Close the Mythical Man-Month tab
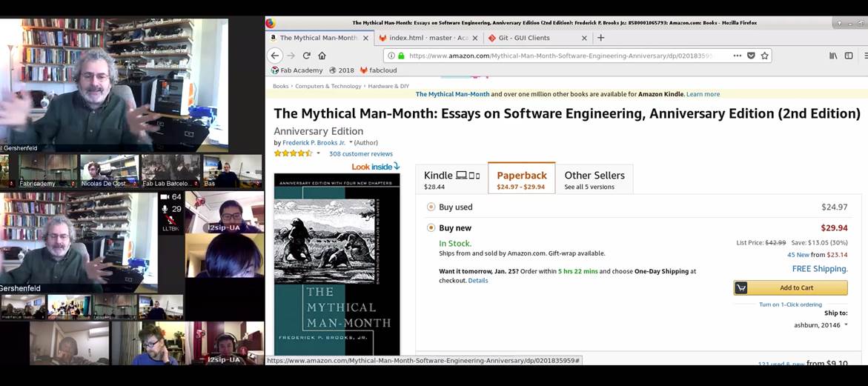This screenshot has width=868, height=386. (365, 39)
